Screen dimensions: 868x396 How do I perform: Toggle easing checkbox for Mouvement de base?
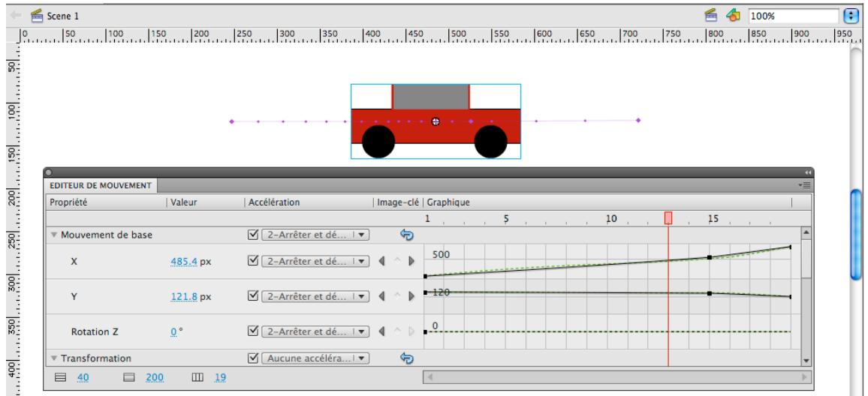click(253, 235)
